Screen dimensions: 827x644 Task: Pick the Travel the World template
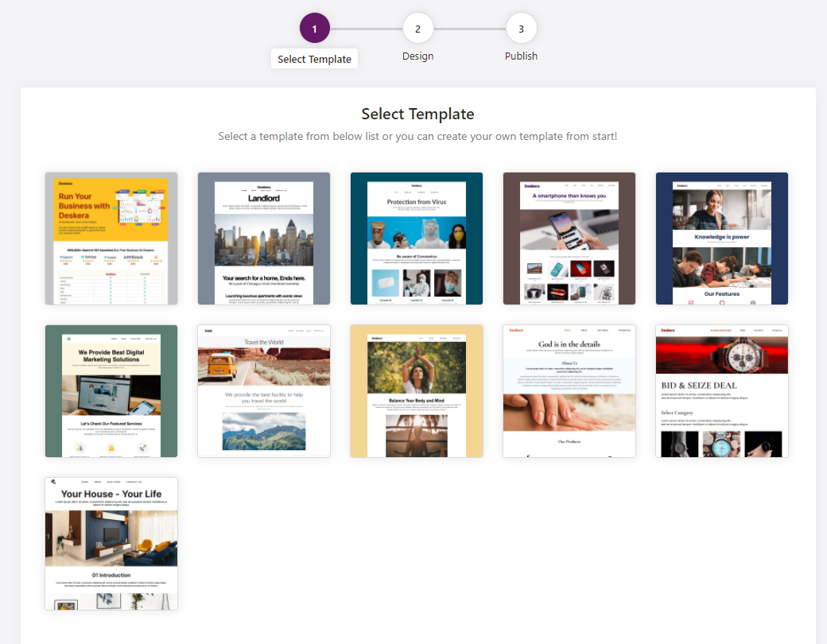point(264,391)
